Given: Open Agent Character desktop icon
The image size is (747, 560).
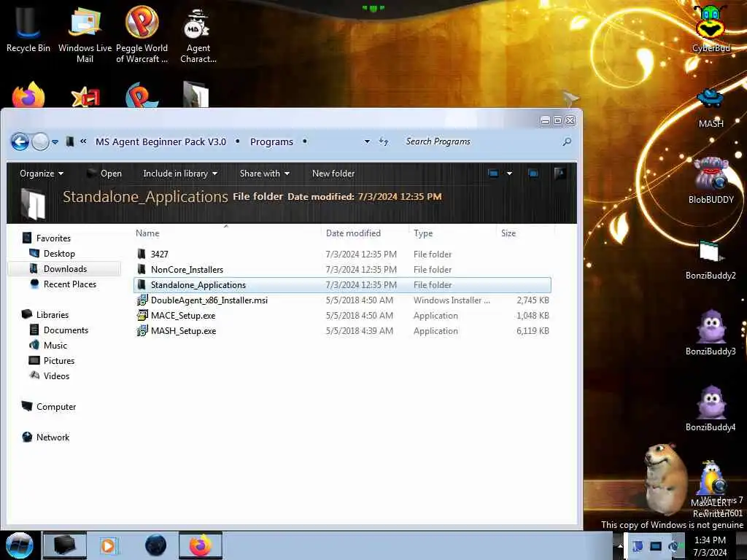Looking at the screenshot, I should [x=198, y=36].
